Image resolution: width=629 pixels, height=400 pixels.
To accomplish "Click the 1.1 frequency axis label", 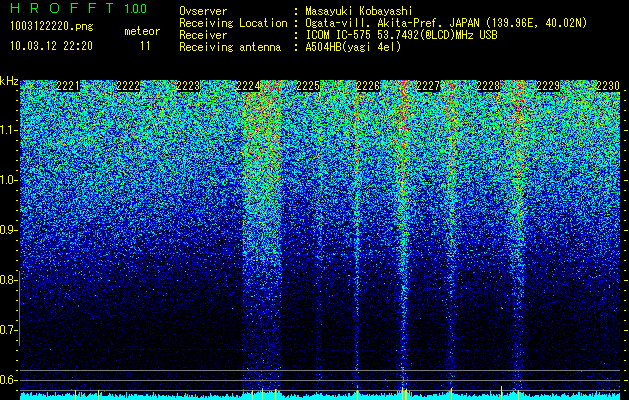I will point(8,130).
